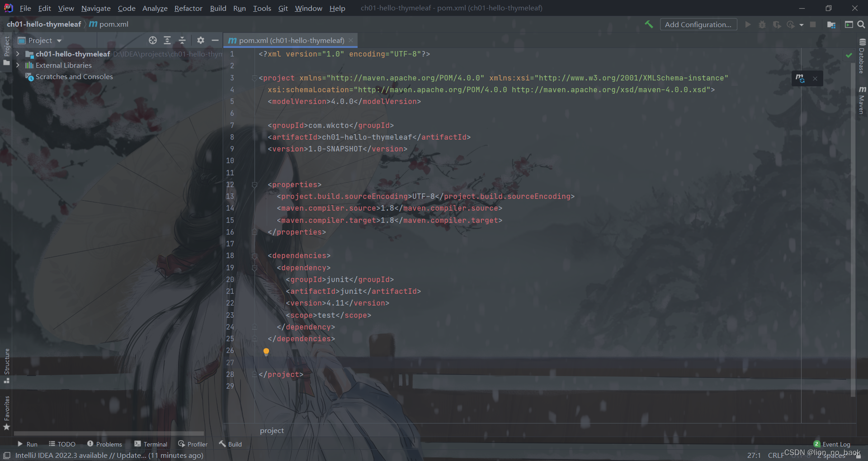Fold the dependencies tag at line 18
The width and height of the screenshot is (868, 461).
[254, 256]
